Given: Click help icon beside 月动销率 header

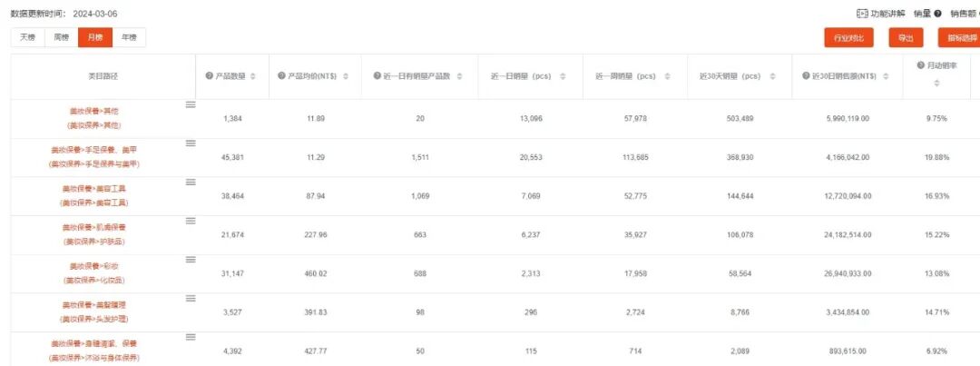Looking at the screenshot, I should pos(921,65).
